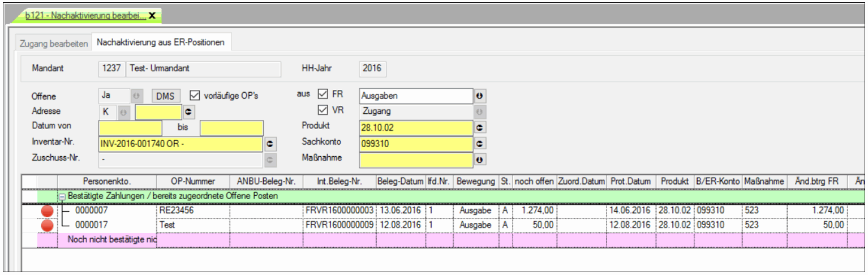Click the lookup icon next to Adresse field
Screen dimensions: 868x275
click(x=187, y=113)
